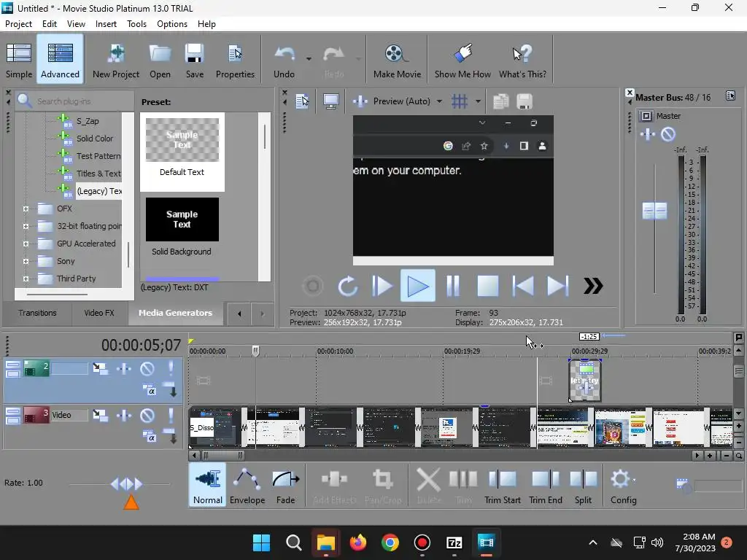
Task: Click the Record button in preview
Action: pos(313,286)
